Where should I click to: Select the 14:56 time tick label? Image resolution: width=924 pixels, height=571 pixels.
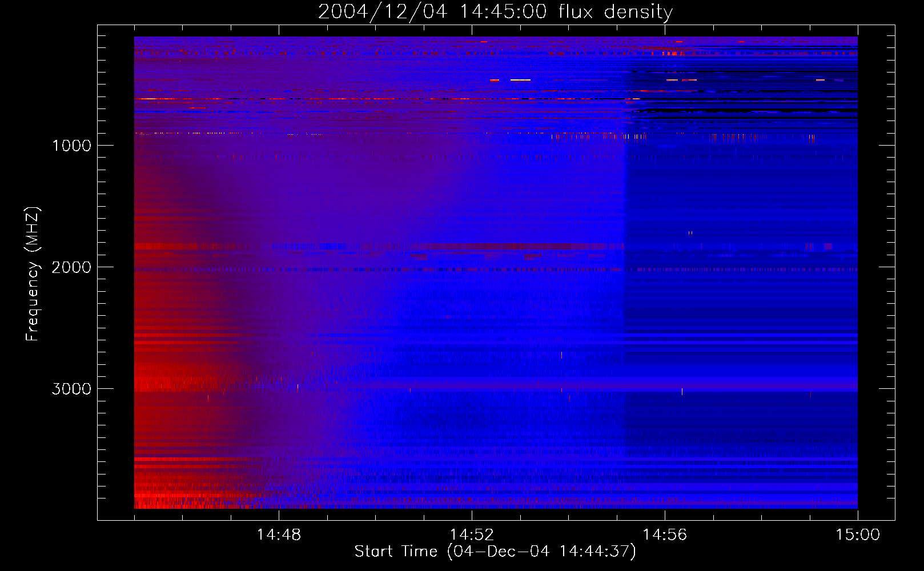pos(665,535)
